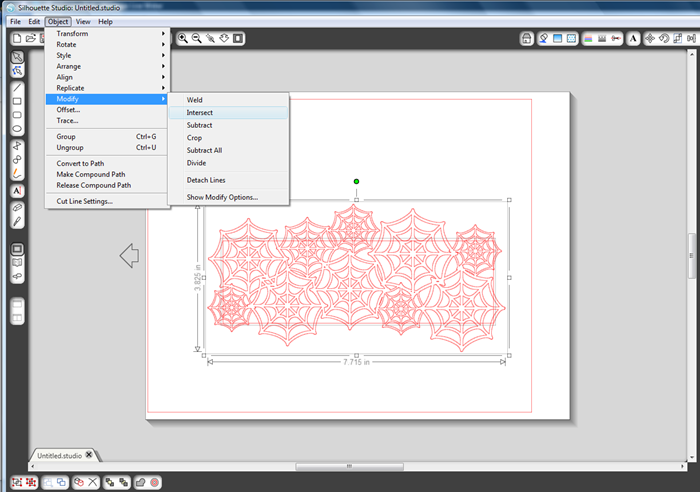
Task: Select the Draw Polygon tool
Action: click(x=17, y=146)
